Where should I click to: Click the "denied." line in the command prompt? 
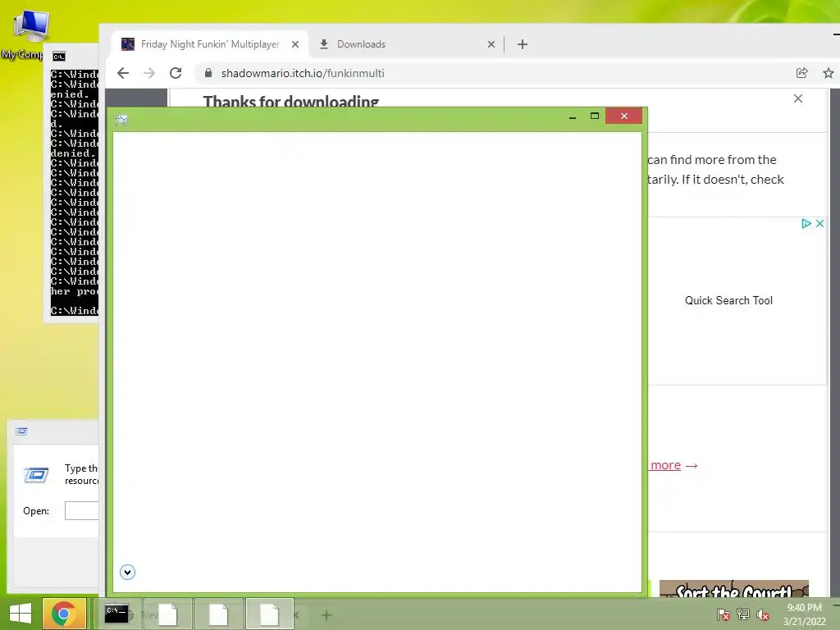pyautogui.click(x=73, y=153)
